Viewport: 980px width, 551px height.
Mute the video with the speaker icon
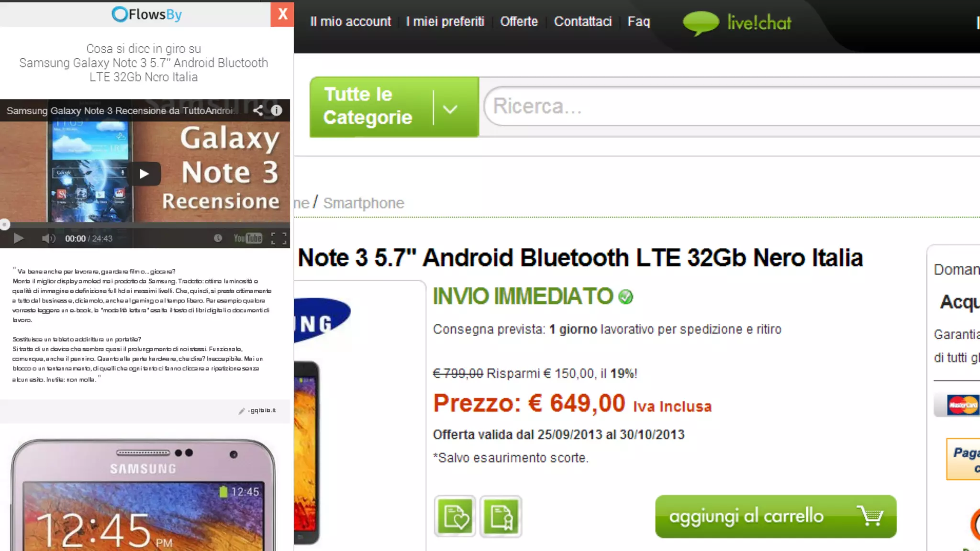click(x=48, y=238)
